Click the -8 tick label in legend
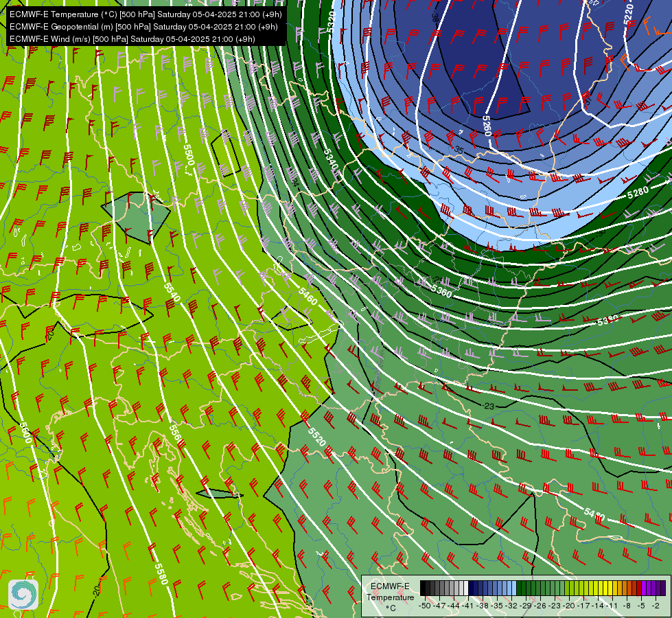The width and height of the screenshot is (672, 618). 627,606
